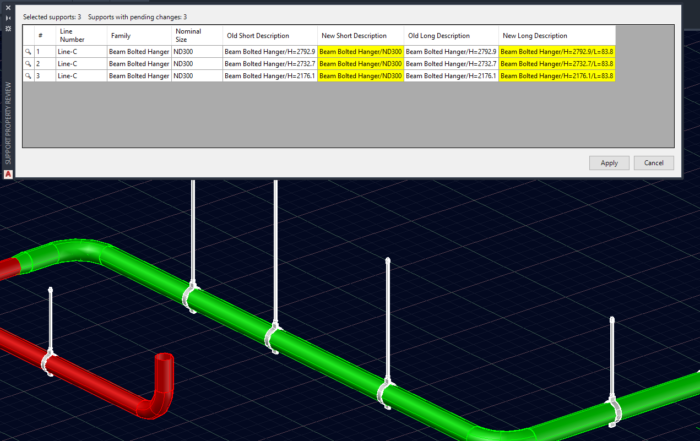Open the palette properties gear menu
This screenshot has width=700, height=441.
click(x=8, y=28)
